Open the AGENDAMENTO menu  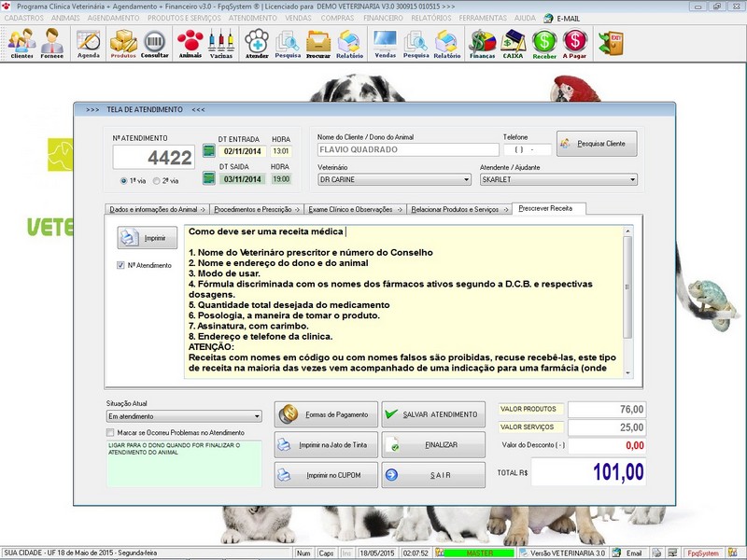point(113,18)
